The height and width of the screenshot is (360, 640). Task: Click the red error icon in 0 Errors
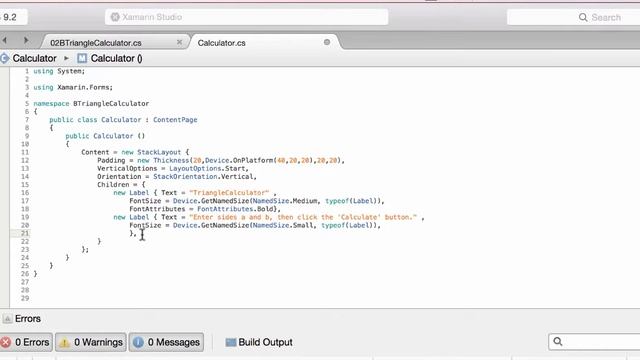click(x=6, y=342)
